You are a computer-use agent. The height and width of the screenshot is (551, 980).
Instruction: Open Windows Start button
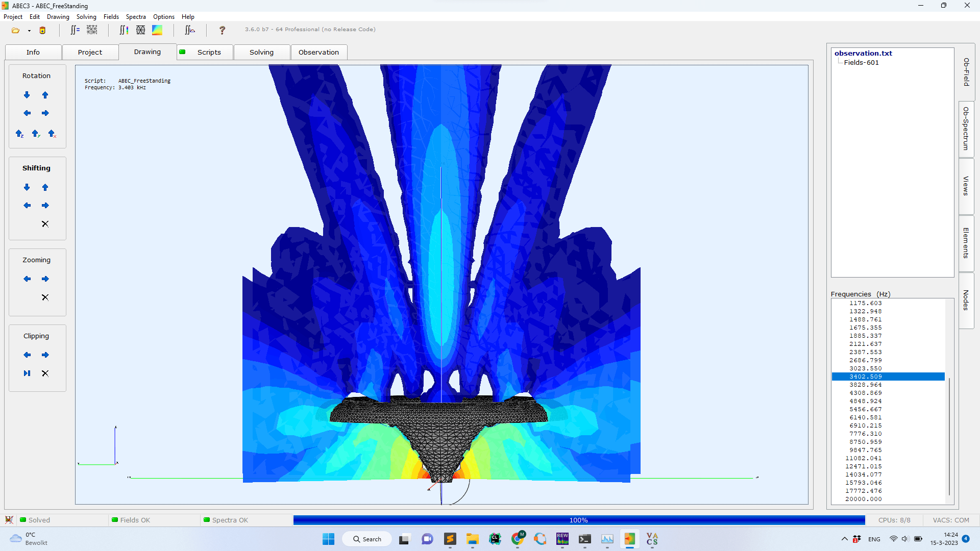(328, 539)
